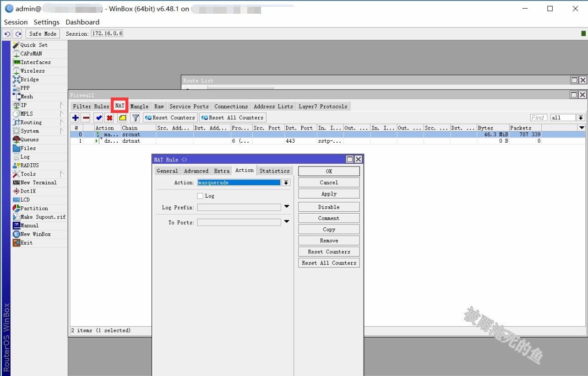Image resolution: width=588 pixels, height=376 pixels.
Task: Open the Statistics tab in NAT Rule
Action: point(274,171)
